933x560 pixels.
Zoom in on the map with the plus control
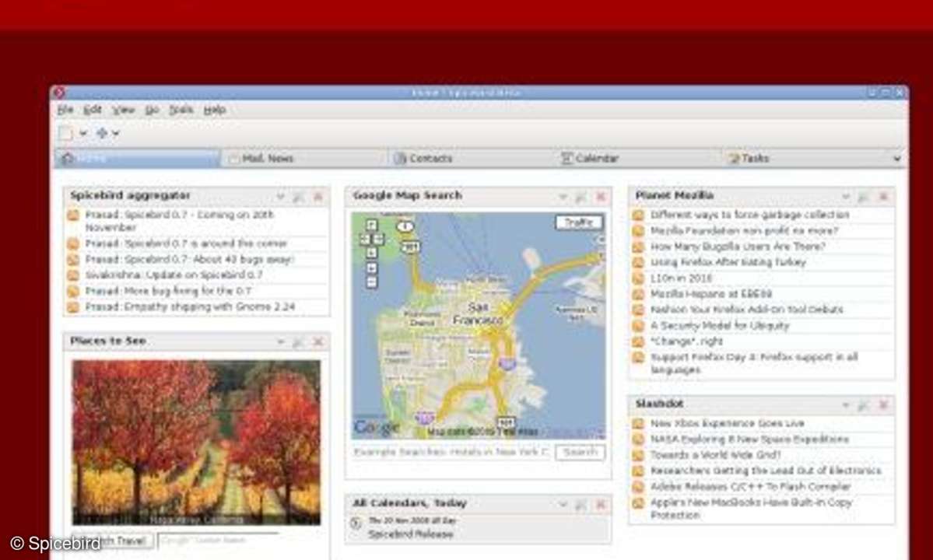point(372,268)
